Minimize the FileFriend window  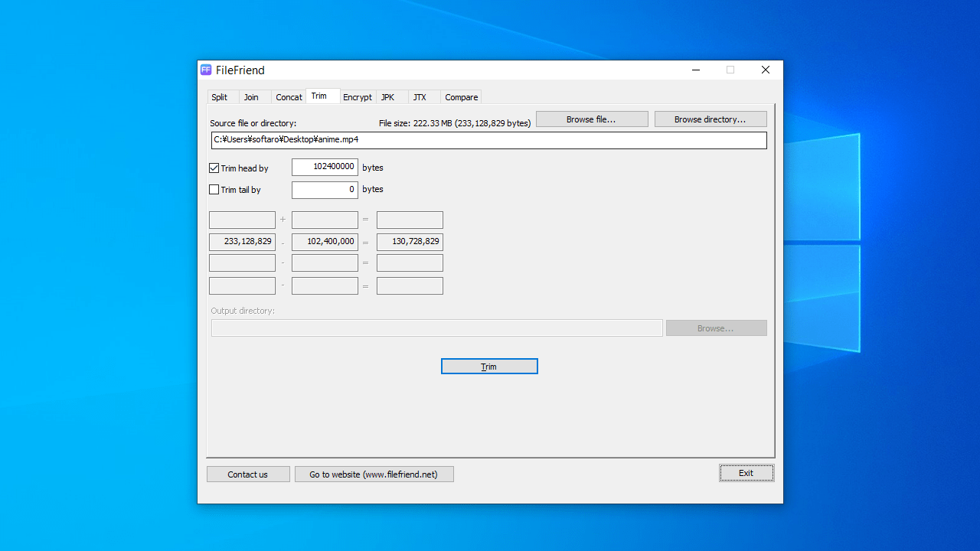coord(696,70)
